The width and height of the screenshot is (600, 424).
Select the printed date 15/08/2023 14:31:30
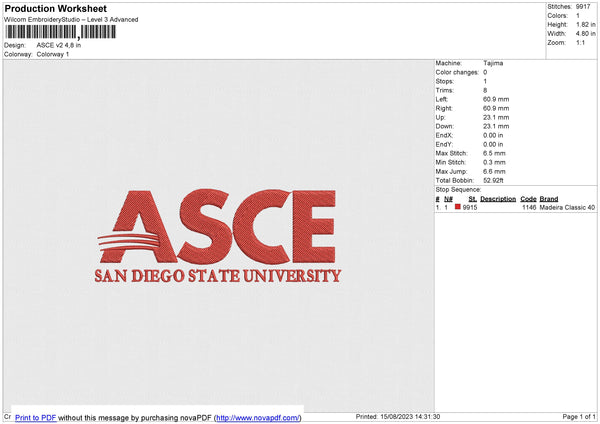(410, 417)
